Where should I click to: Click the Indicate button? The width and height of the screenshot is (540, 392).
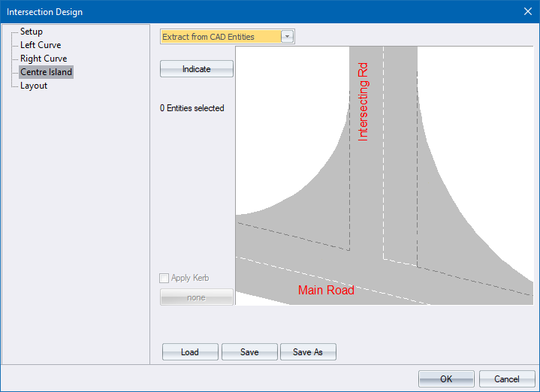(197, 69)
